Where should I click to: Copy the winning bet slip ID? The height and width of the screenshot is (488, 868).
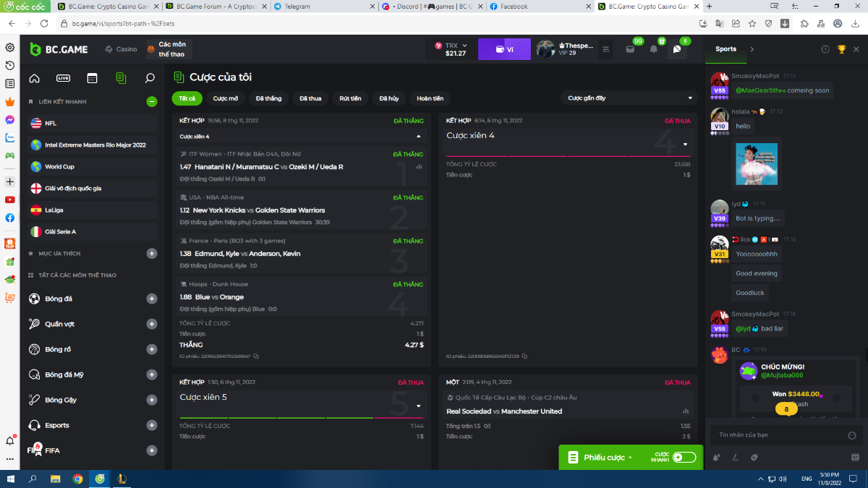point(256,356)
